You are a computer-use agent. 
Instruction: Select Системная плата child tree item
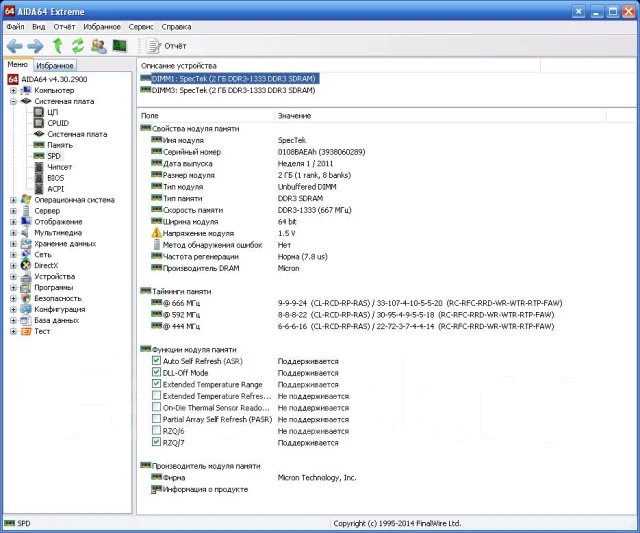click(x=77, y=134)
